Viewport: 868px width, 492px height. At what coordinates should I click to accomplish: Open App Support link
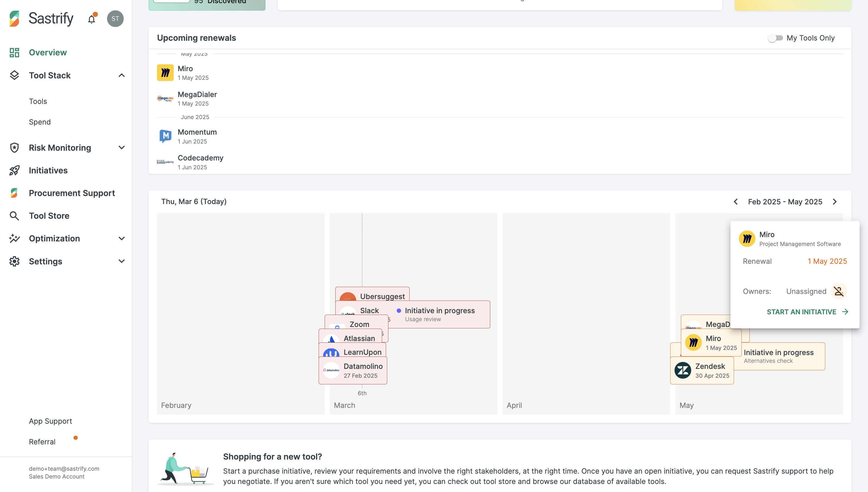click(x=50, y=421)
